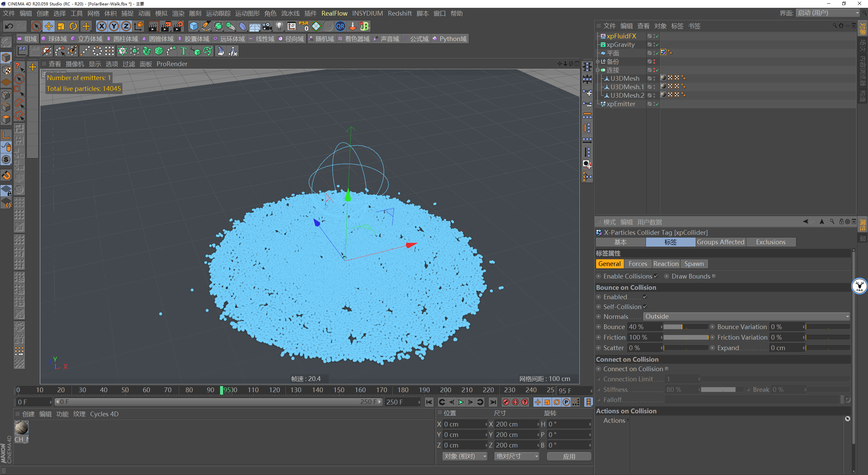Image resolution: width=868 pixels, height=475 pixels.
Task: Toggle the Enable Collisions checkbox
Action: 656,276
